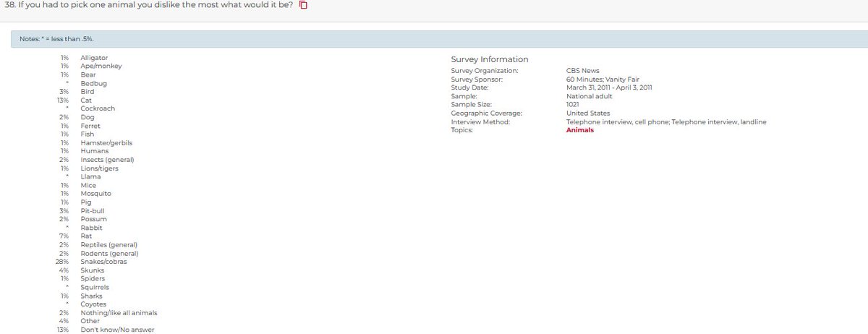Click the Survey Information heading
Viewport: 868px width, 334px height.
click(x=490, y=59)
